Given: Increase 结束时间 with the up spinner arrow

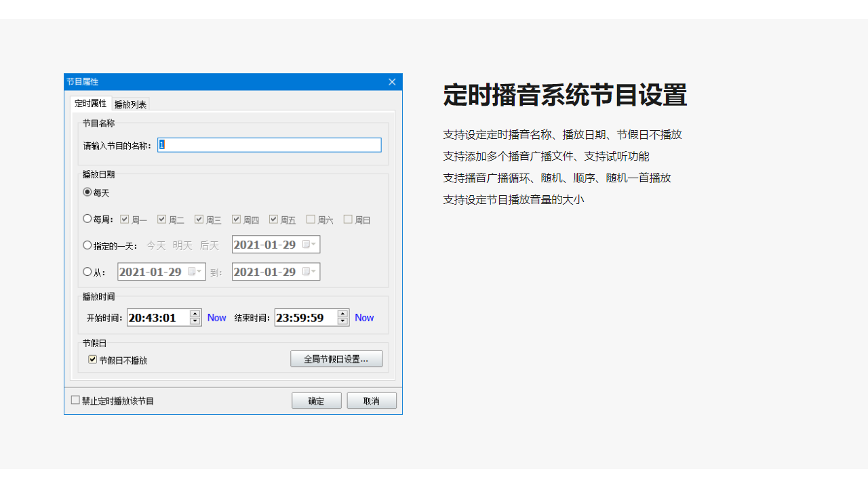Looking at the screenshot, I should (x=342, y=314).
